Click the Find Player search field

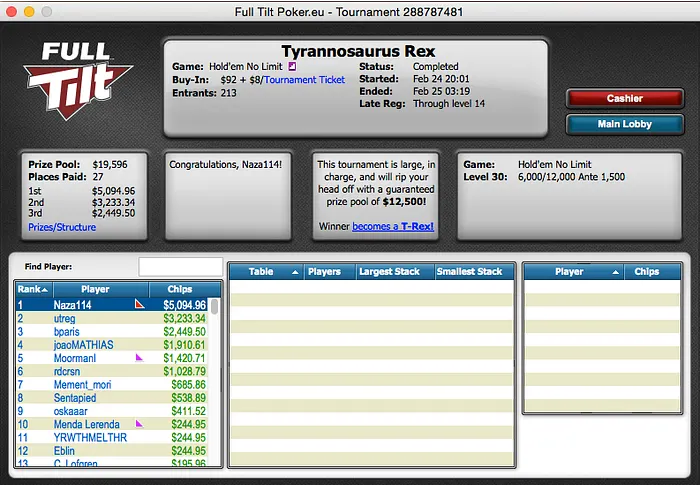coord(180,266)
